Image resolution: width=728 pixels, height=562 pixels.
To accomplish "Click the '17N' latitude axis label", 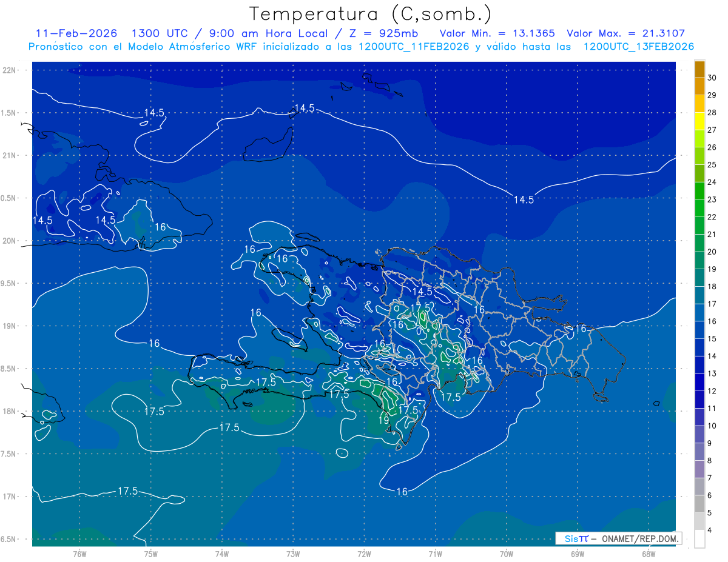I will 10,497.
